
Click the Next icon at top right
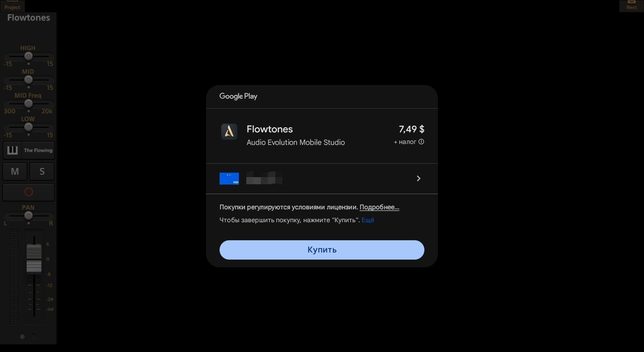click(x=631, y=5)
